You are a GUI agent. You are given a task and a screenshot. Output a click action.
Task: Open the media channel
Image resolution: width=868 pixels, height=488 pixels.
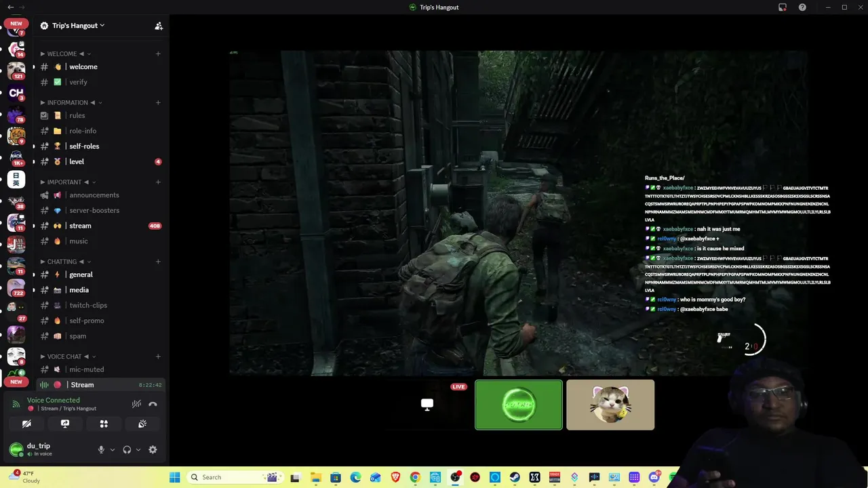point(101,290)
